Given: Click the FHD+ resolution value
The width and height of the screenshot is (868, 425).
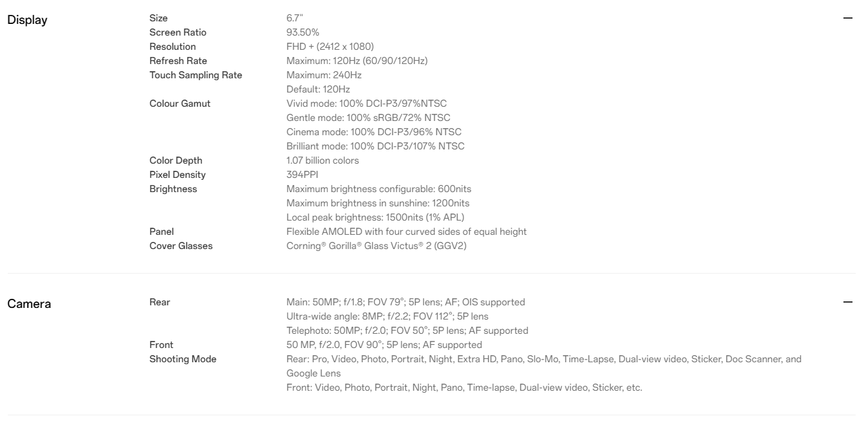Looking at the screenshot, I should click(x=330, y=47).
